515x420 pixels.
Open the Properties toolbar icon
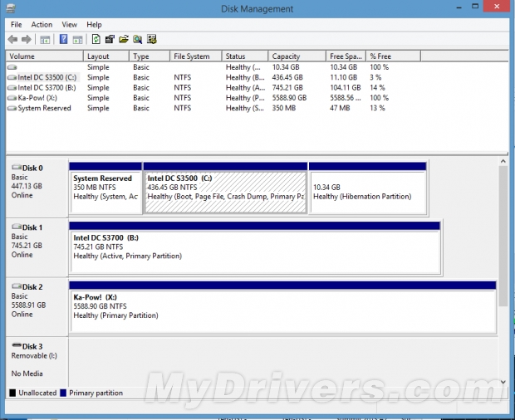110,39
